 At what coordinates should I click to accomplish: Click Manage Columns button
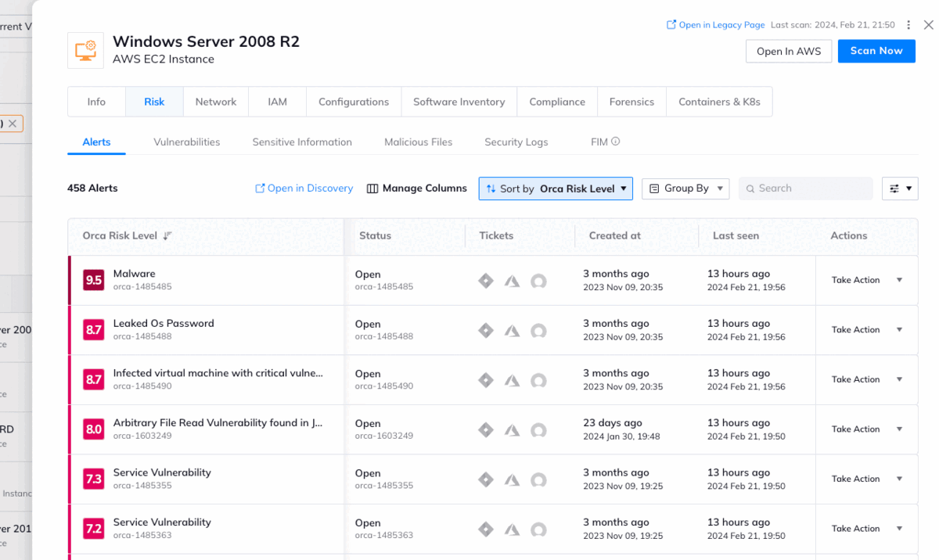(x=417, y=188)
